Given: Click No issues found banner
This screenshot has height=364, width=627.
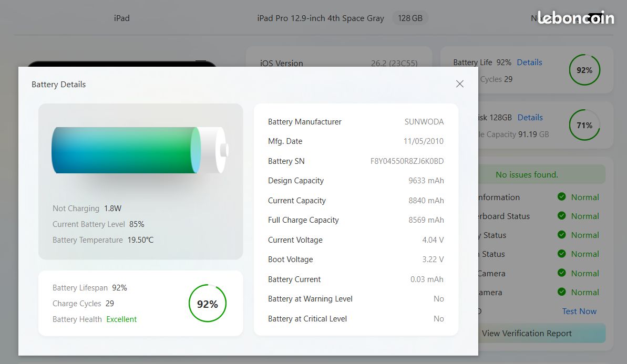Looking at the screenshot, I should tap(542, 174).
